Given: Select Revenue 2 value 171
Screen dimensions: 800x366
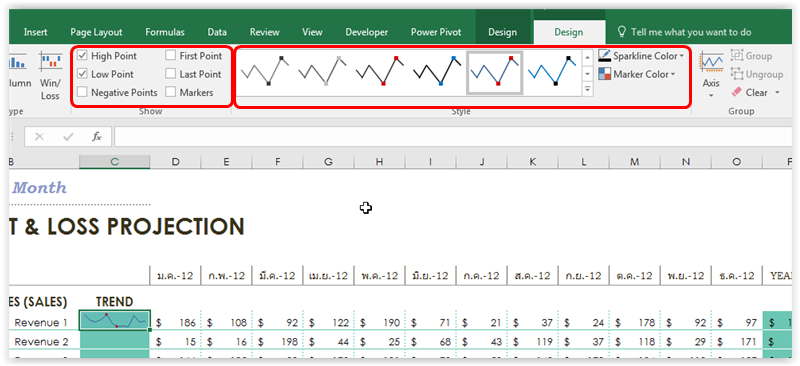Looking at the screenshot, I should coord(737,341).
